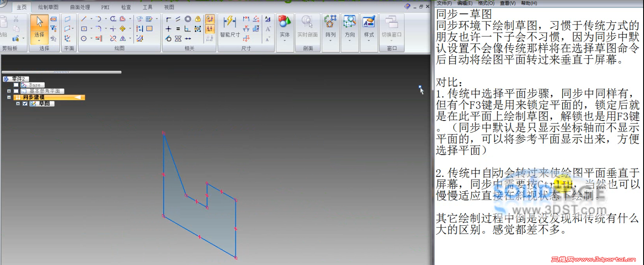Click the Mirror sketch tool

[x=122, y=39]
